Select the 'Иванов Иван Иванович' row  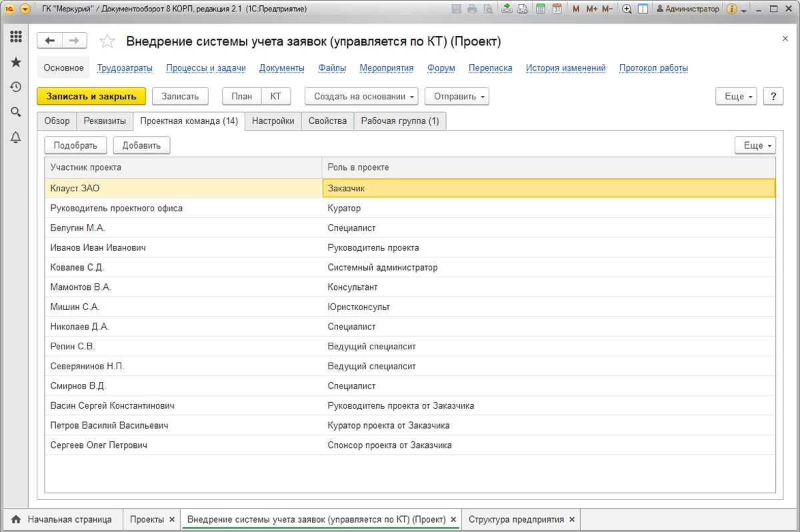pyautogui.click(x=410, y=247)
